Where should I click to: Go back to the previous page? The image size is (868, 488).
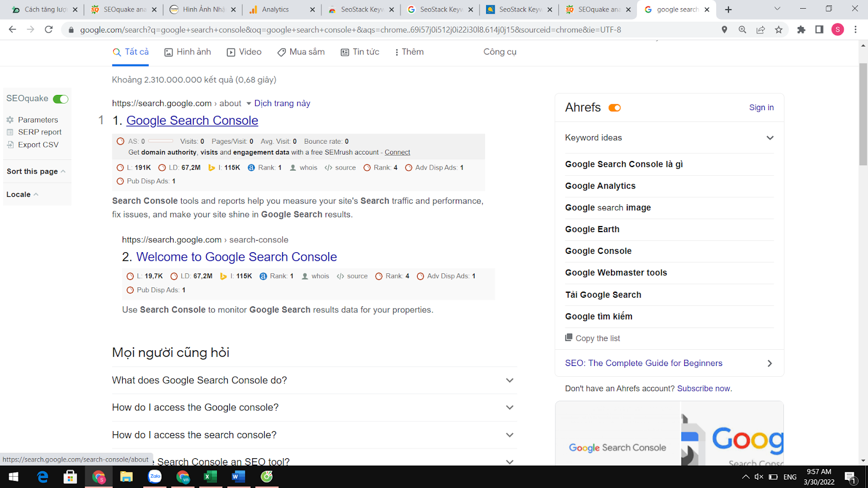(12, 29)
